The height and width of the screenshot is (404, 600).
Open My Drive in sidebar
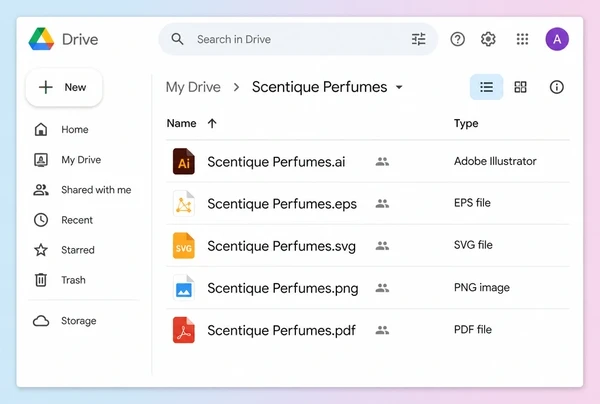(68, 160)
